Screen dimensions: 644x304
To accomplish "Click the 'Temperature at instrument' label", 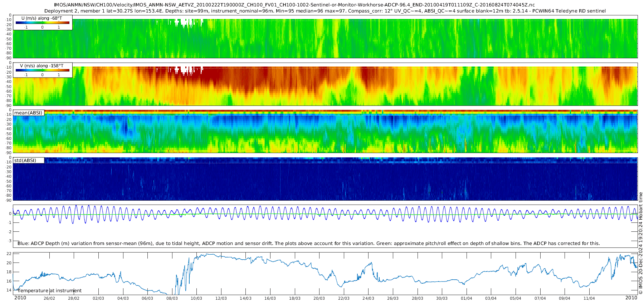I will (50, 291).
